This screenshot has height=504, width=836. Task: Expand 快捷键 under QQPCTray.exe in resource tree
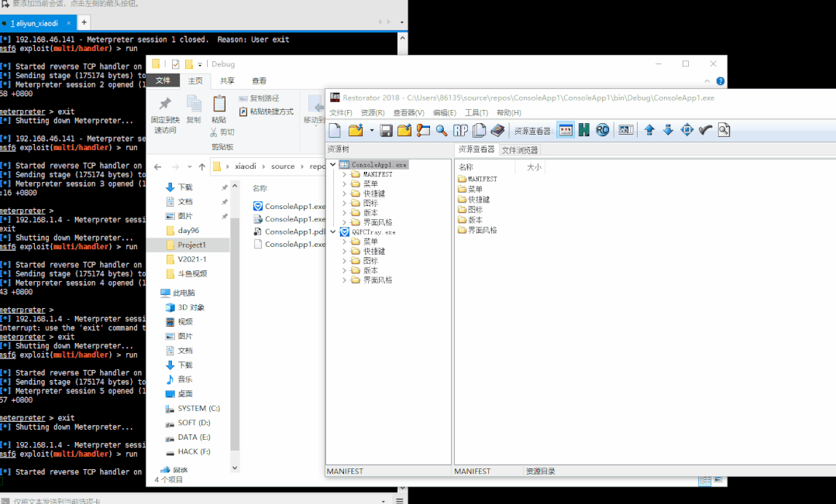(345, 251)
